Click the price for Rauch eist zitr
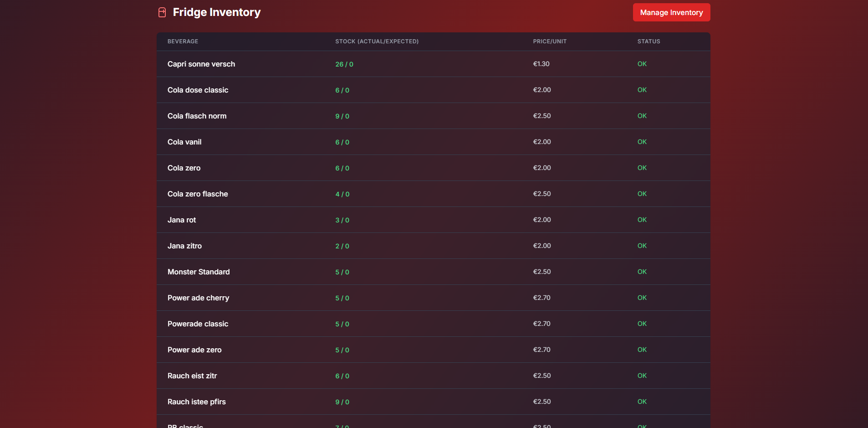The image size is (868, 428). 542,376
